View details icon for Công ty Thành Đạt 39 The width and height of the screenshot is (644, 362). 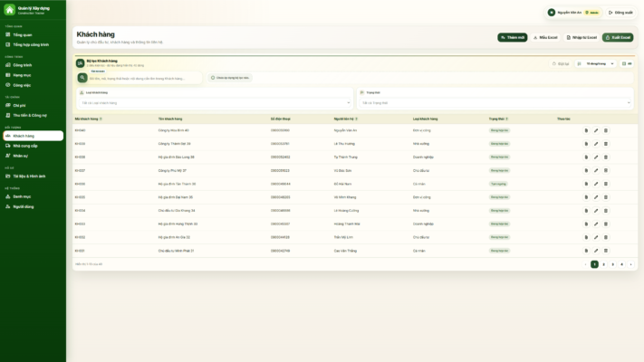pos(586,144)
